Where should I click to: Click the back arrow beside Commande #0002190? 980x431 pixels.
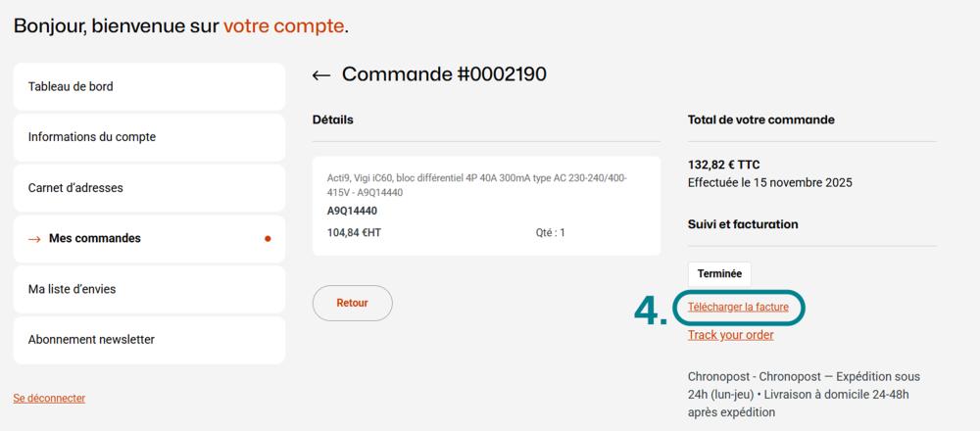click(321, 75)
